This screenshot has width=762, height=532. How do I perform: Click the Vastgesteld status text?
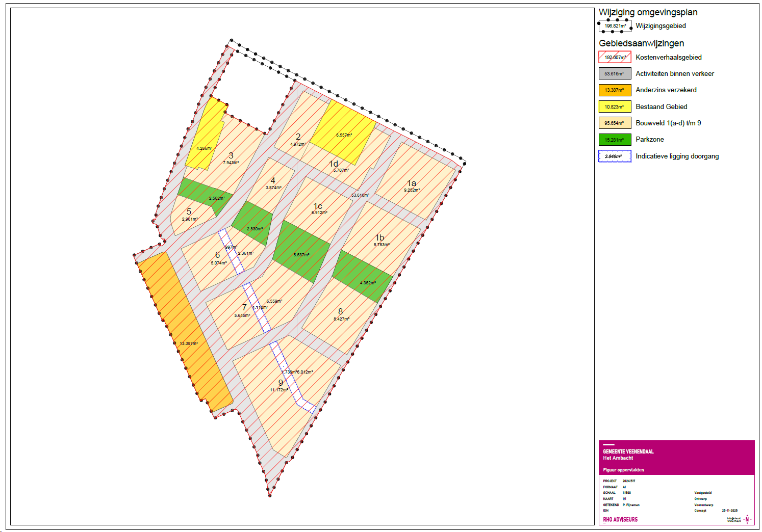coord(703,493)
